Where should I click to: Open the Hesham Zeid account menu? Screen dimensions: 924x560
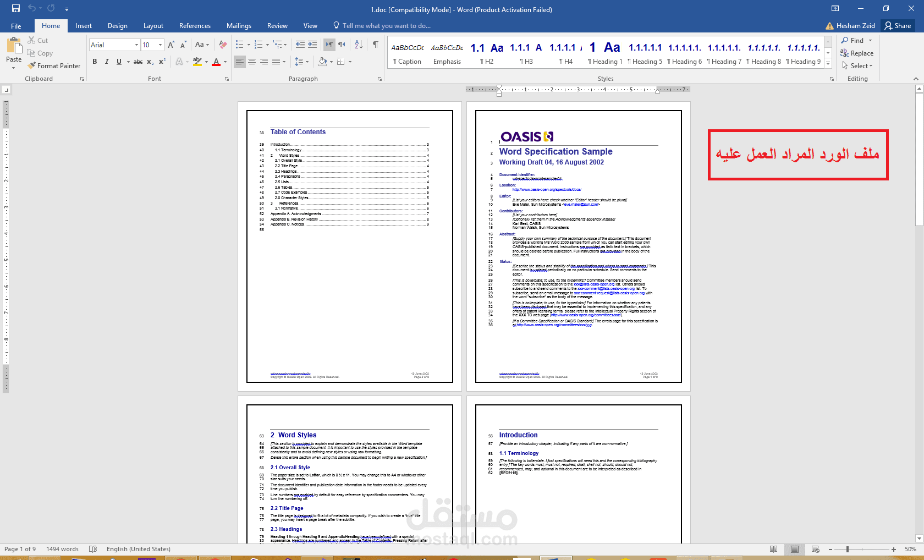(x=850, y=26)
